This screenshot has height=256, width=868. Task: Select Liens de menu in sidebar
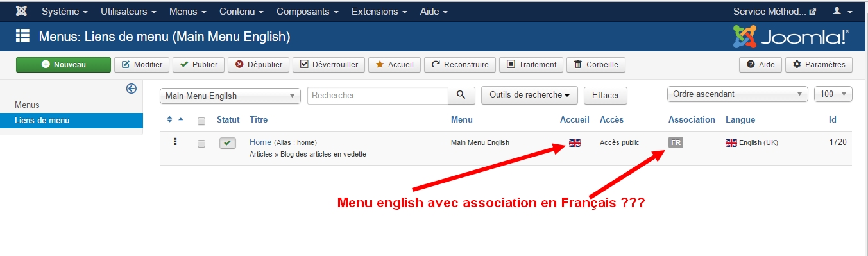(71, 120)
